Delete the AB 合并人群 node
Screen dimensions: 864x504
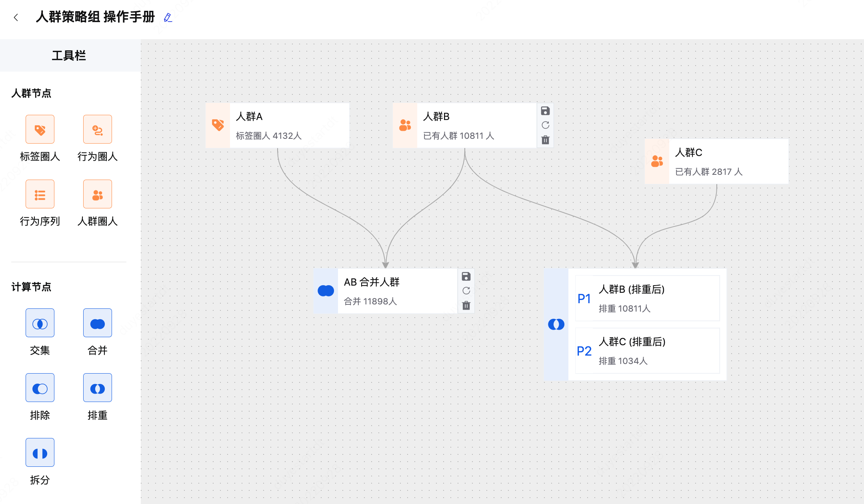(466, 306)
